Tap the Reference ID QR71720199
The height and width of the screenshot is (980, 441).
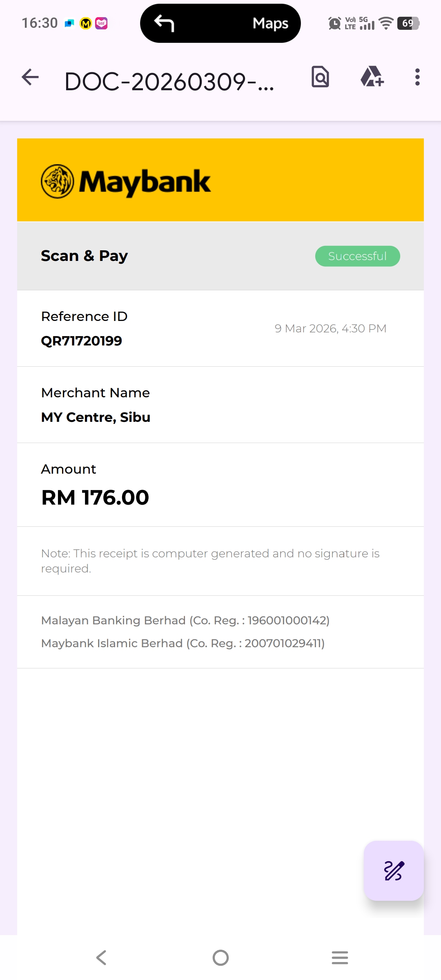[82, 341]
